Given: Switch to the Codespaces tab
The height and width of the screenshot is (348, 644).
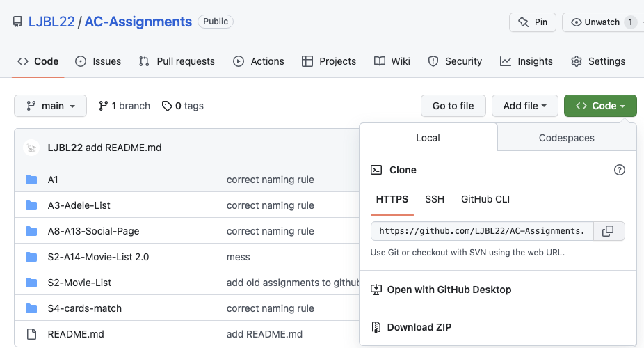Looking at the screenshot, I should click(567, 138).
